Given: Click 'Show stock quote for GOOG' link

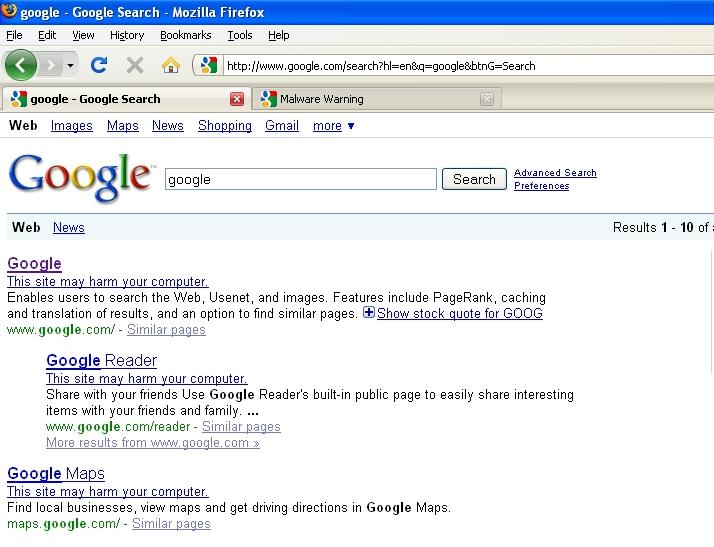Looking at the screenshot, I should [460, 313].
